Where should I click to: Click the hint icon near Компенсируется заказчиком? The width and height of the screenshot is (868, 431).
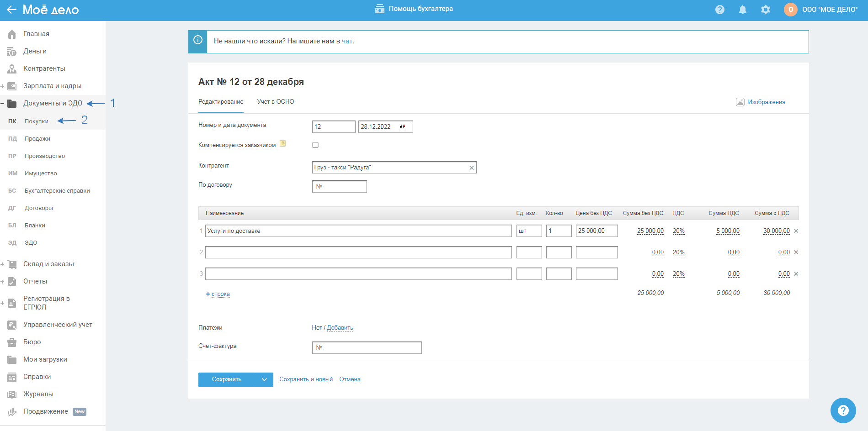point(283,144)
